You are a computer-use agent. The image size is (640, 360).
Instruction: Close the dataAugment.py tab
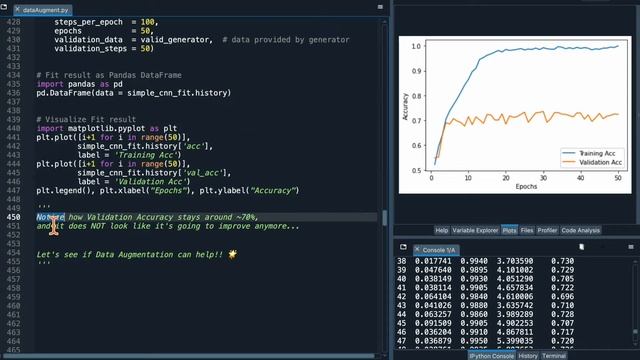[17, 9]
